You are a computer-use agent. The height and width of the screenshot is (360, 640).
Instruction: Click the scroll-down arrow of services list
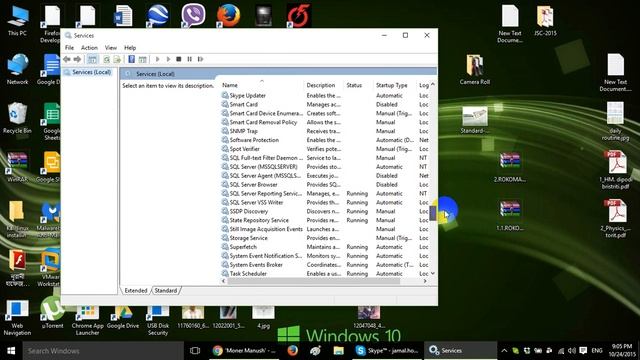[x=433, y=273]
